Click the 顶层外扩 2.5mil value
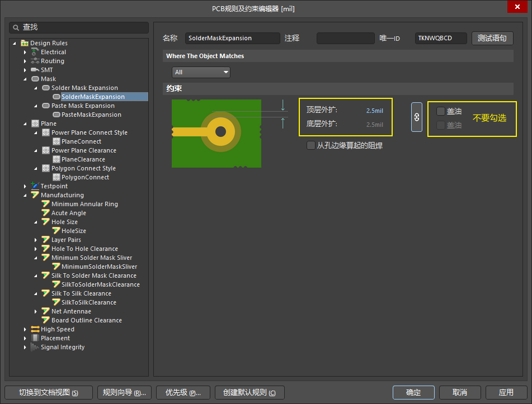Viewport: 532px width, 404px height. [x=374, y=111]
